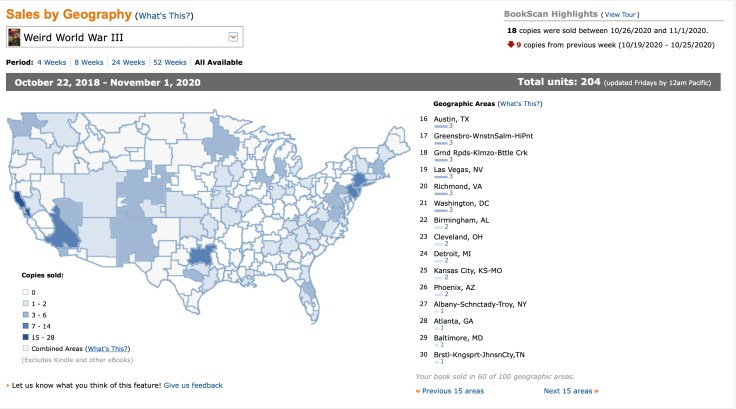This screenshot has height=409, width=736.
Task: Click the red down arrow icon in BookScan Highlights
Action: point(510,44)
